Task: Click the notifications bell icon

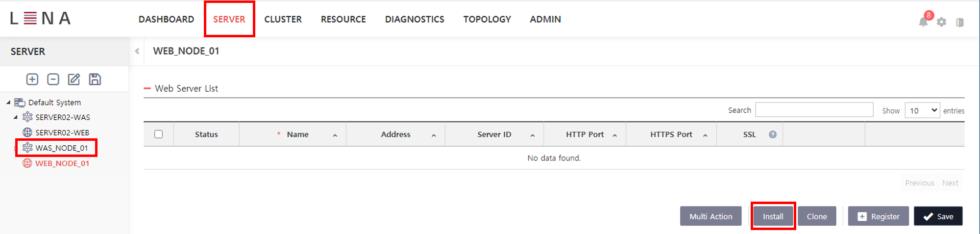Action: 923,22
